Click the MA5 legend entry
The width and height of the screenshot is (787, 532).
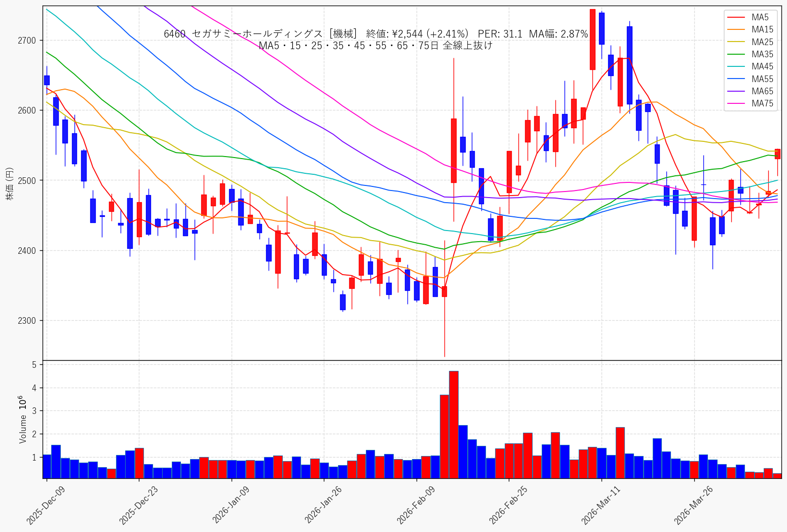tap(748, 17)
